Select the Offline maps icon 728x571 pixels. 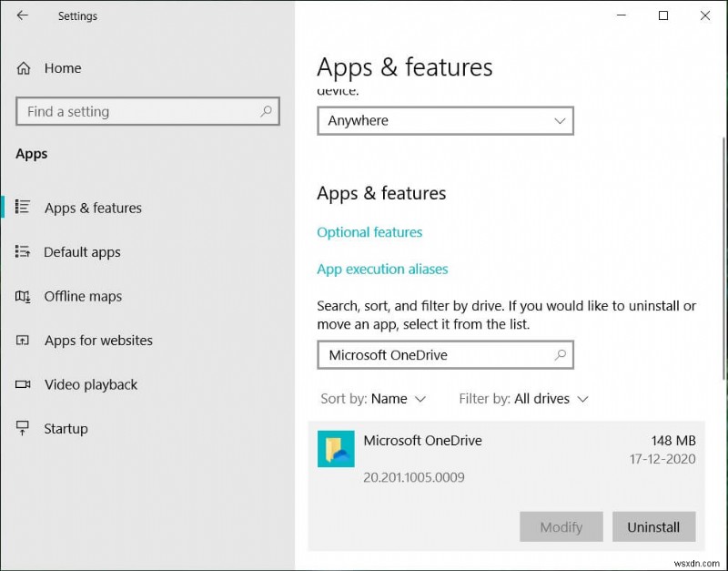[24, 296]
